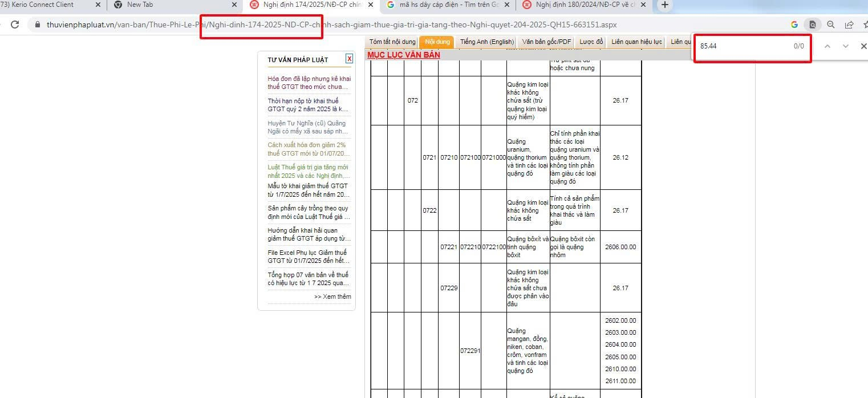Expand the MỤC LỤC VĂN BẢN contents
Screen dimensions: 868x398
(403, 55)
